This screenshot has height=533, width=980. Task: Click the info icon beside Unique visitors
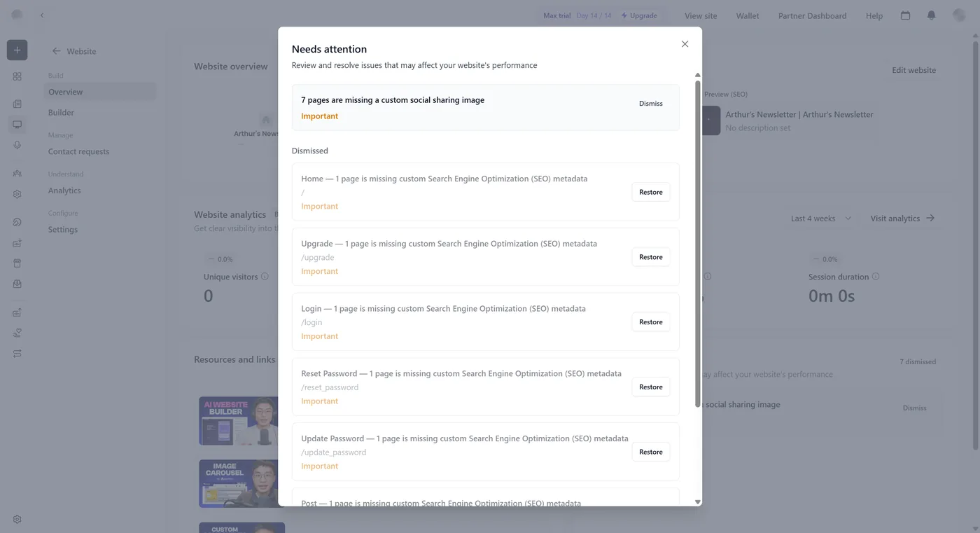coord(265,277)
